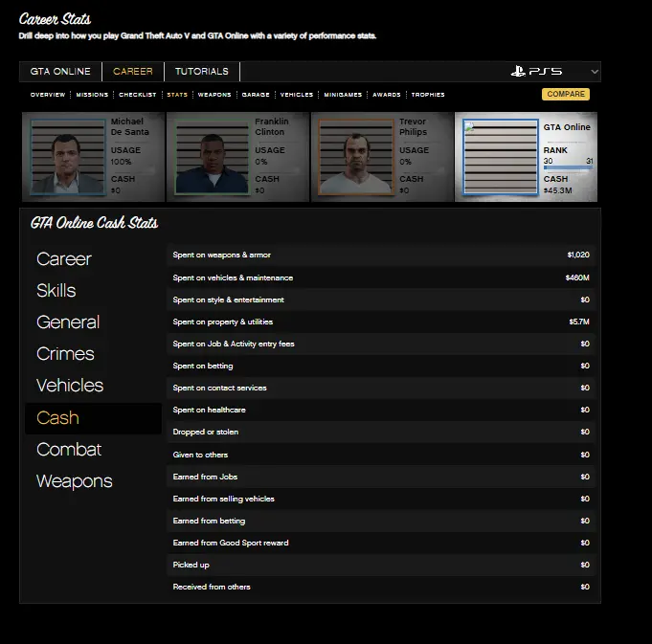
Task: Open the Tutorials tab
Action: pos(201,72)
